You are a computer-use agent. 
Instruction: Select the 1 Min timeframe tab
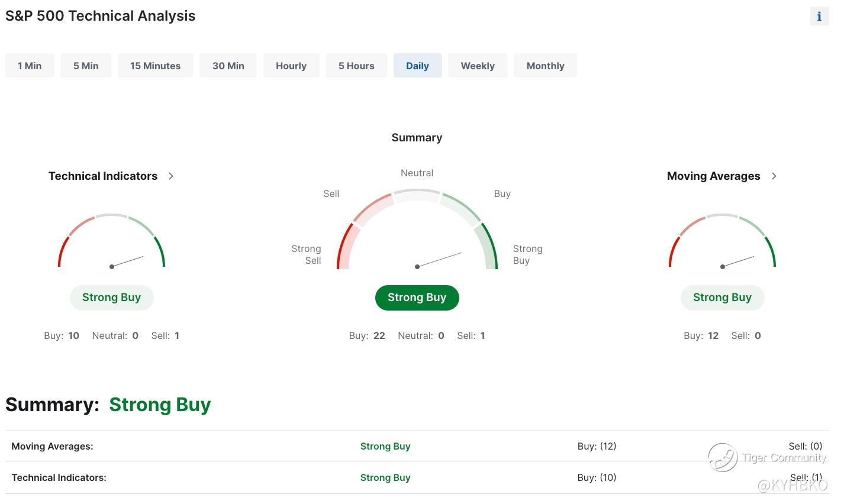click(30, 66)
